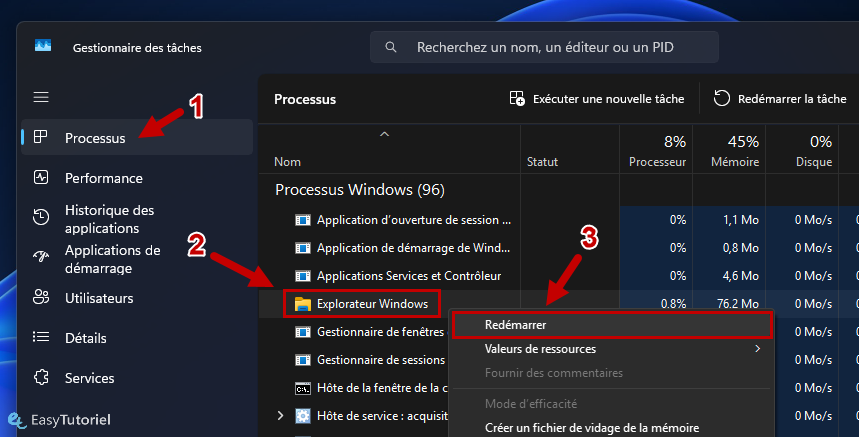Click Redémarrer la tâche button
Image resolution: width=859 pixels, height=437 pixels.
click(x=780, y=99)
